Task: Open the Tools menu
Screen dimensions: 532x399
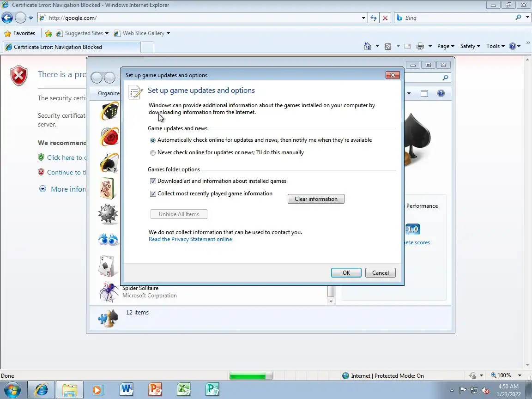Action: [496, 46]
